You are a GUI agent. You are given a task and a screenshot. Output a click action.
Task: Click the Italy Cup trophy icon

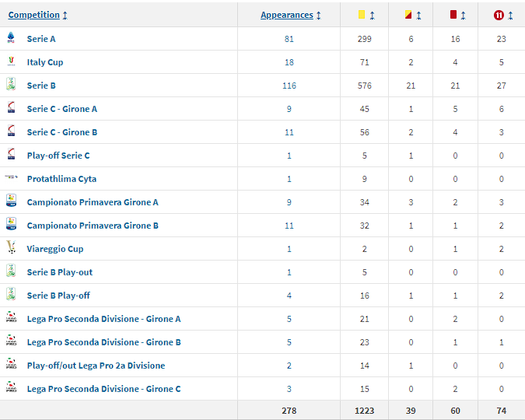[11, 61]
